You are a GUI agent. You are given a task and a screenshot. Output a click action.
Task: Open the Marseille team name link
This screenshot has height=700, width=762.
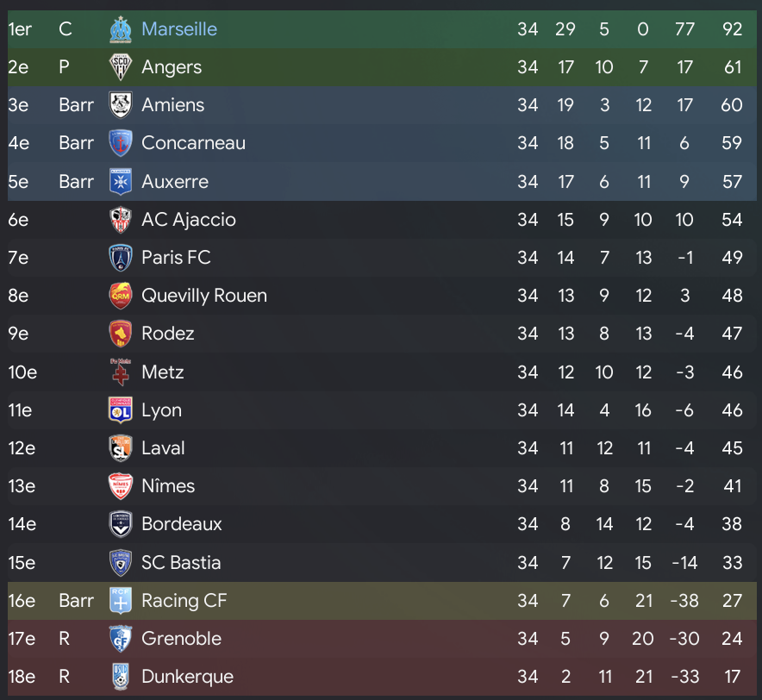click(x=179, y=29)
